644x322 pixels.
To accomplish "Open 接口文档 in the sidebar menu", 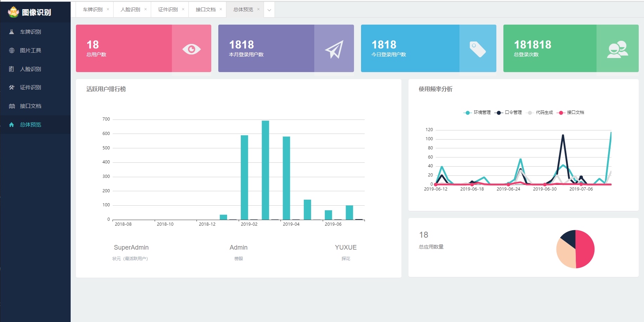I will (x=35, y=106).
